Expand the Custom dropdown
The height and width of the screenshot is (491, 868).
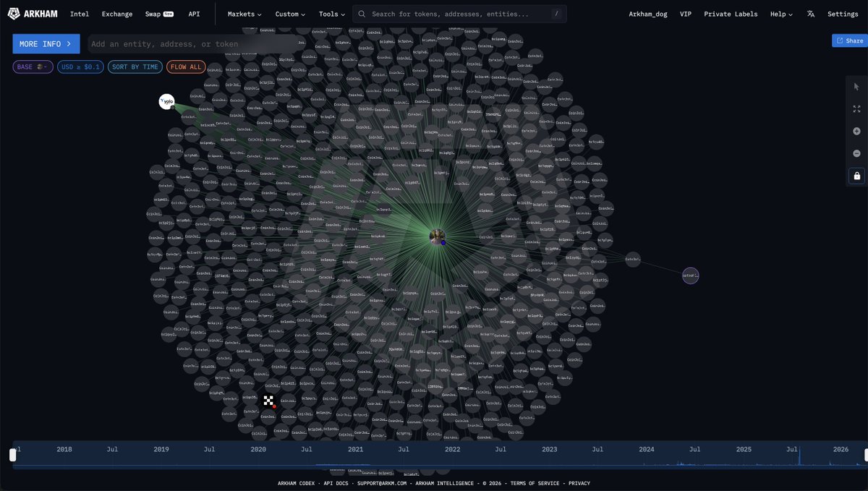click(x=290, y=14)
